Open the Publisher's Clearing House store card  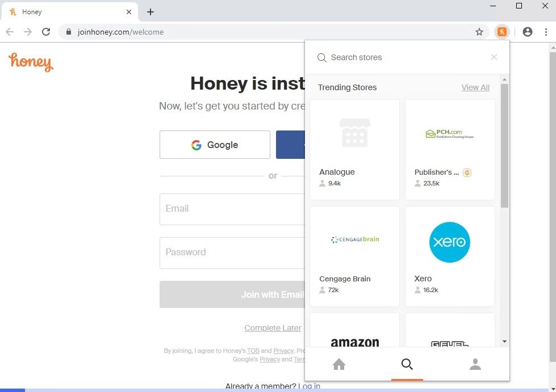450,149
